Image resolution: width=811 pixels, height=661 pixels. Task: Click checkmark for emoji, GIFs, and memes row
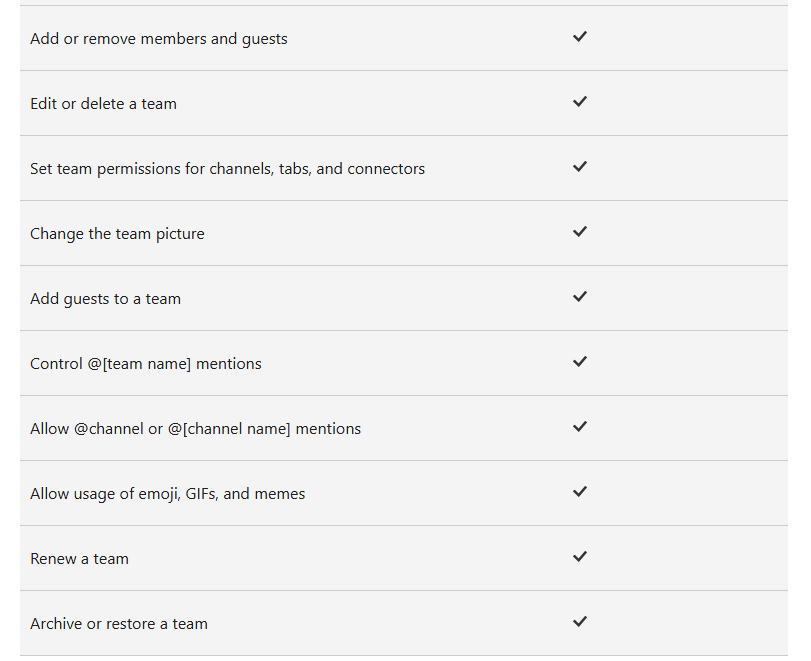click(x=580, y=492)
